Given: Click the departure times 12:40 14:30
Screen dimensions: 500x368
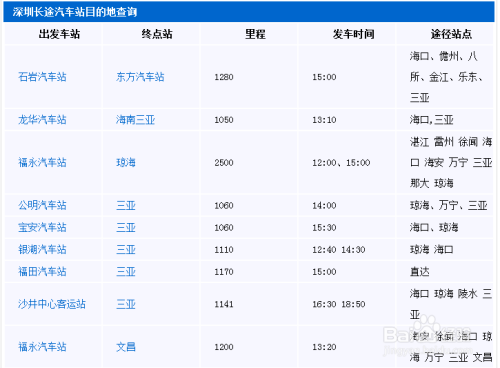Looking at the screenshot, I should [x=339, y=249].
